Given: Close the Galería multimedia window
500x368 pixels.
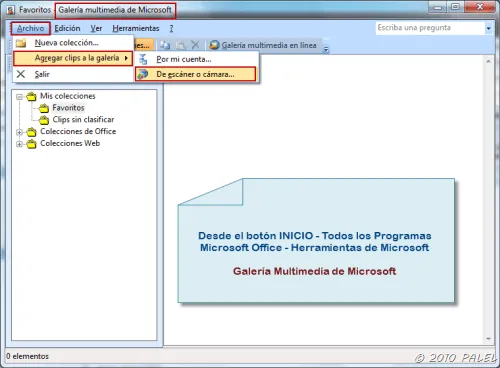Looking at the screenshot, I should coord(480,7).
